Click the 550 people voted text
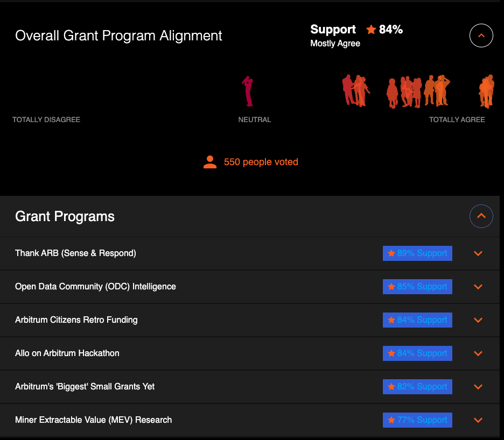 (x=261, y=162)
